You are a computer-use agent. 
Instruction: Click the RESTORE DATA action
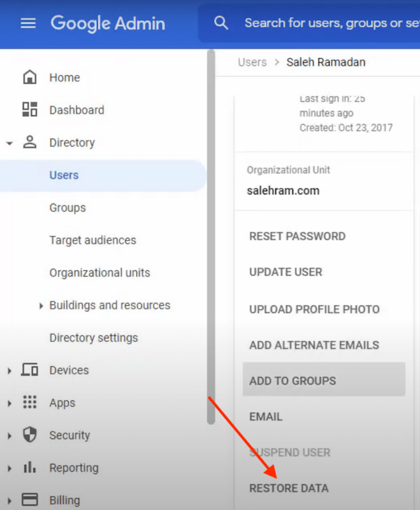[289, 488]
